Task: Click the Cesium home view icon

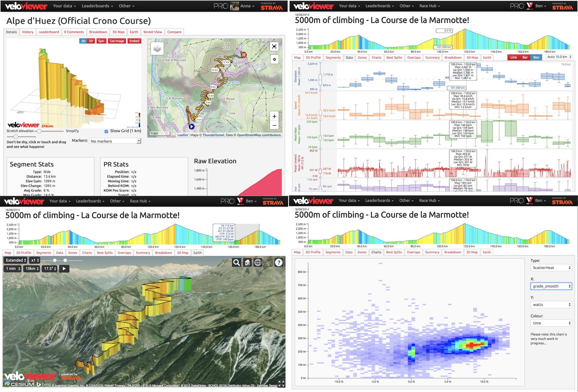Action: (247, 263)
